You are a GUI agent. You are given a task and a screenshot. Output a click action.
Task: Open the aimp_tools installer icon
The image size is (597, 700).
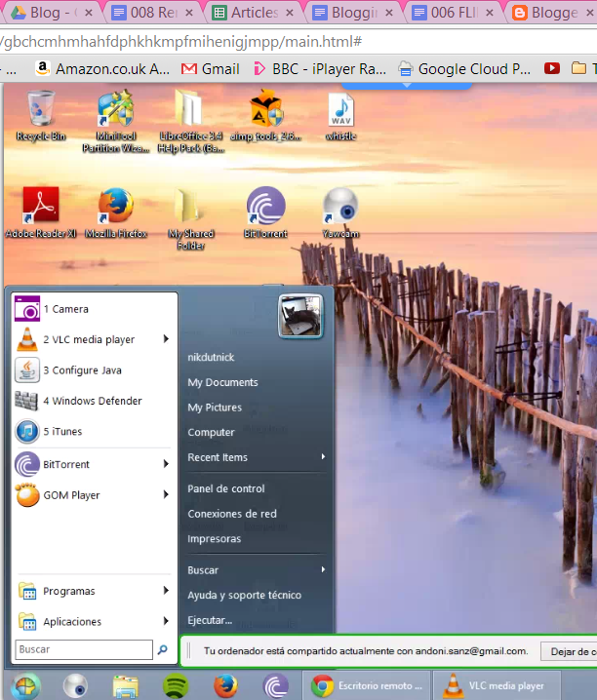pos(265,115)
